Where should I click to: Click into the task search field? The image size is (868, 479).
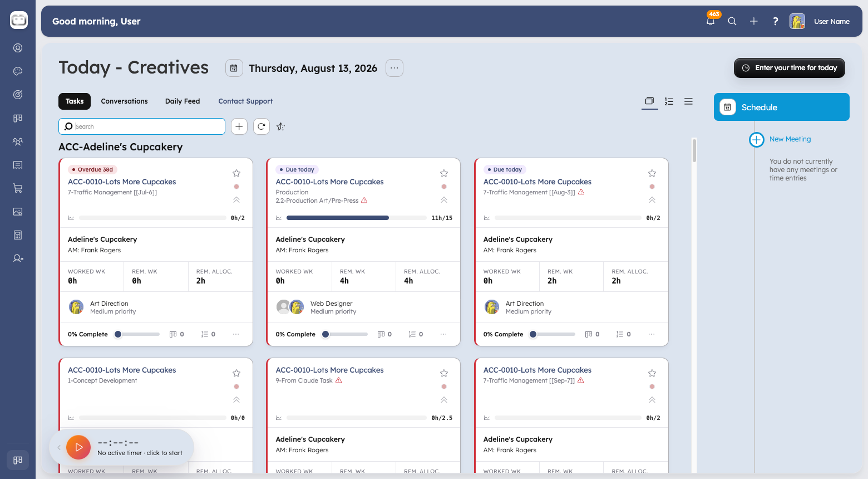coord(142,126)
